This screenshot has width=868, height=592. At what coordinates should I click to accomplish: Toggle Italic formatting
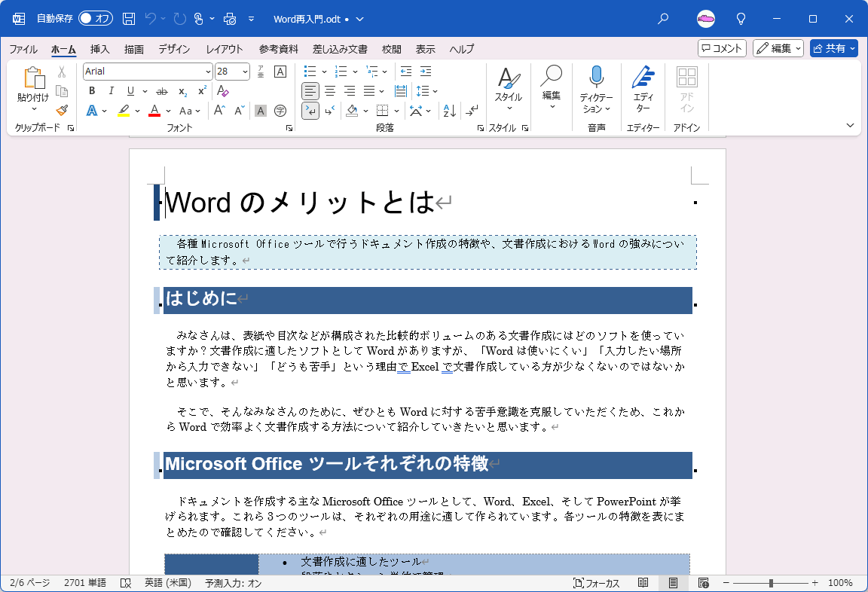pos(111,90)
